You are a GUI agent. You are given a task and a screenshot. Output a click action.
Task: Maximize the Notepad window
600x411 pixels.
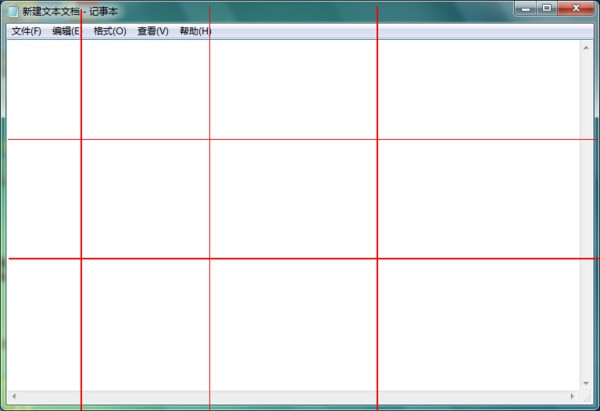click(x=547, y=8)
